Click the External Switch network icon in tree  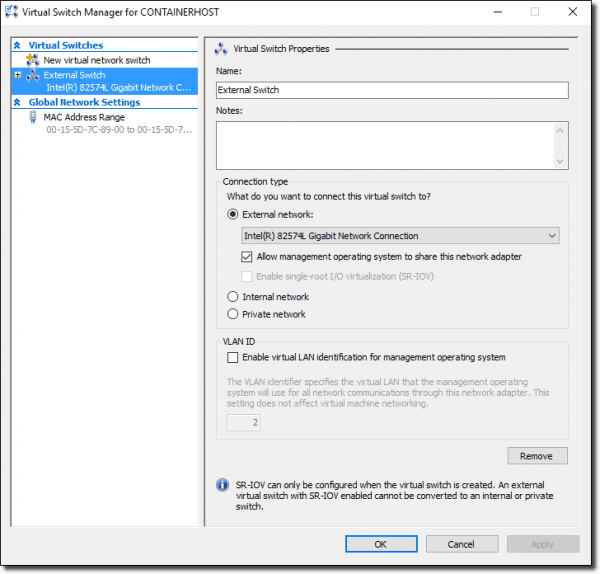point(33,75)
